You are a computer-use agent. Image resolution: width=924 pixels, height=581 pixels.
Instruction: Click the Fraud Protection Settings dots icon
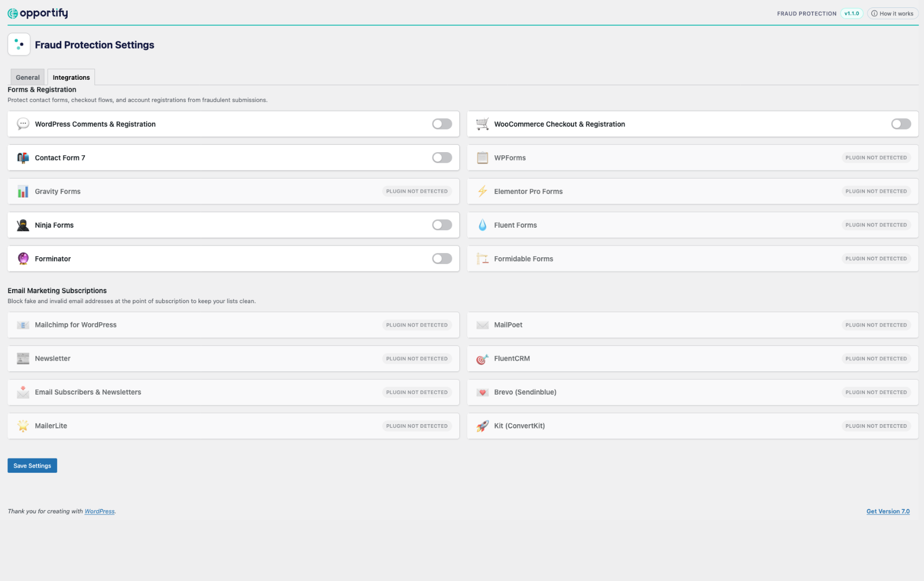[x=19, y=44]
